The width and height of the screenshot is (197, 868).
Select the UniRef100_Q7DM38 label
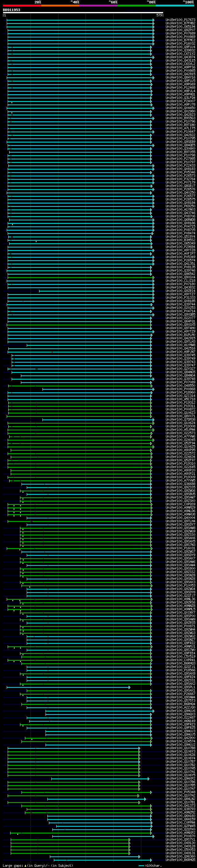tap(180, 419)
